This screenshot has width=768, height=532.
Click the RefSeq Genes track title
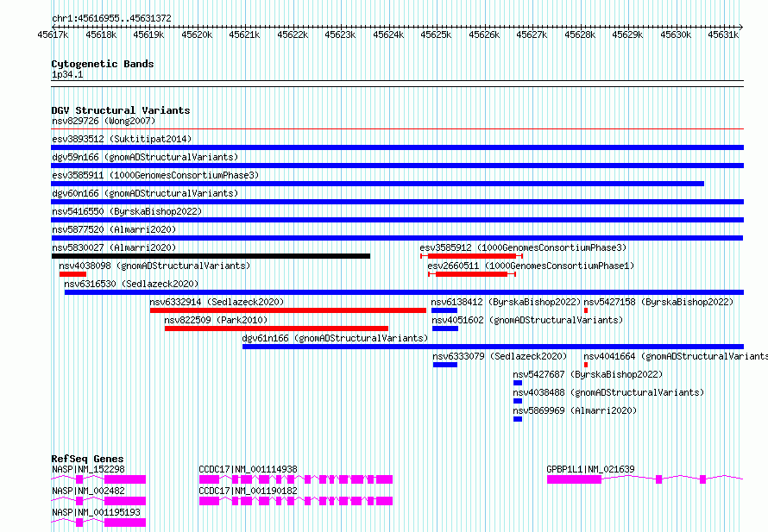(87, 459)
